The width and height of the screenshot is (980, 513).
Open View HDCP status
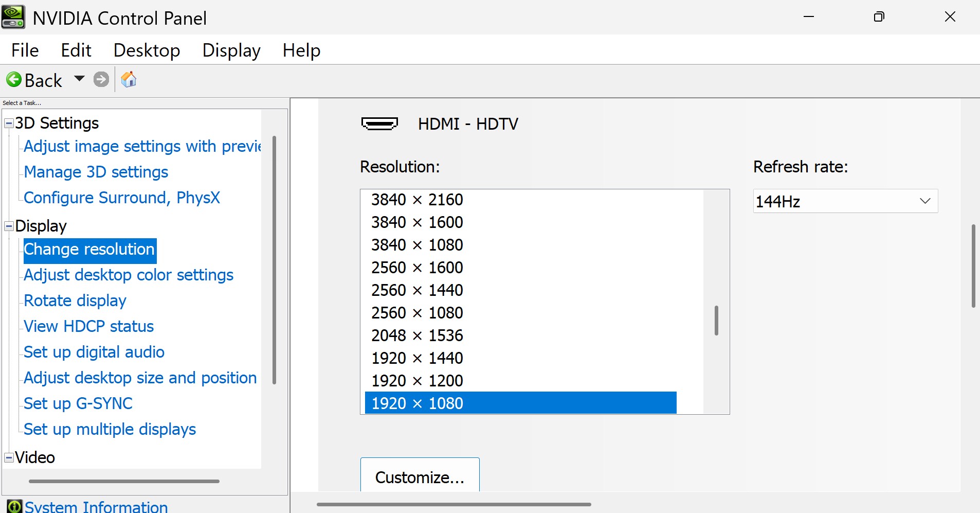point(89,326)
